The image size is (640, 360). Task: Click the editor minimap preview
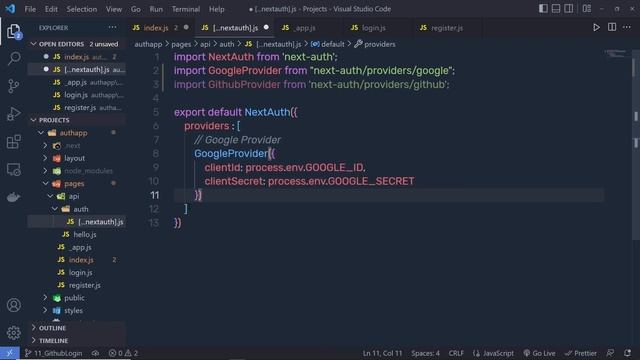point(617,54)
